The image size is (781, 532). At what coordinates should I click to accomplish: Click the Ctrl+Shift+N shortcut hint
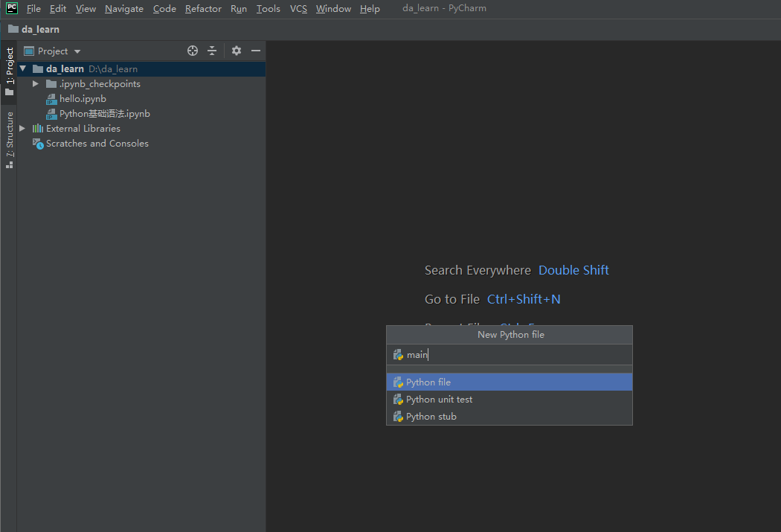[x=524, y=299]
